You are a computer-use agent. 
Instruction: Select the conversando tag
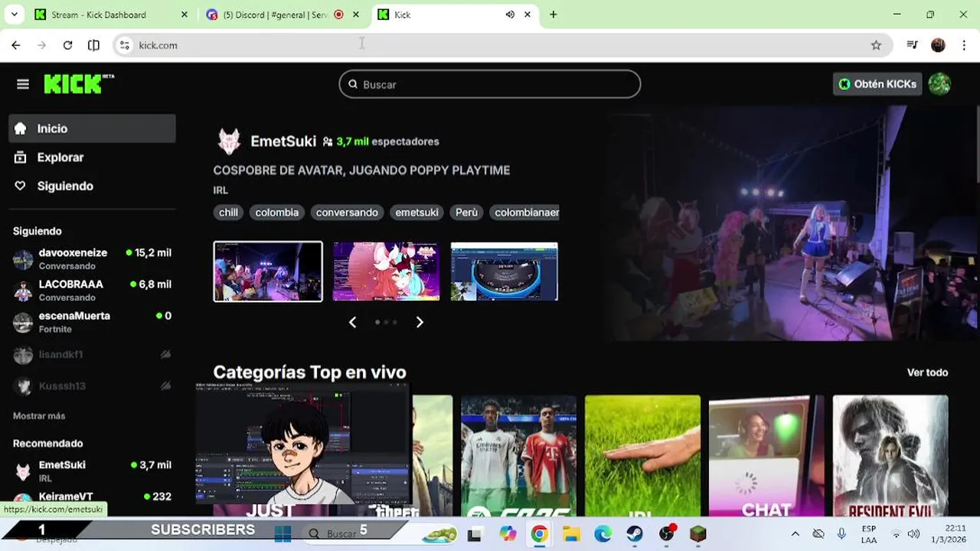(347, 213)
